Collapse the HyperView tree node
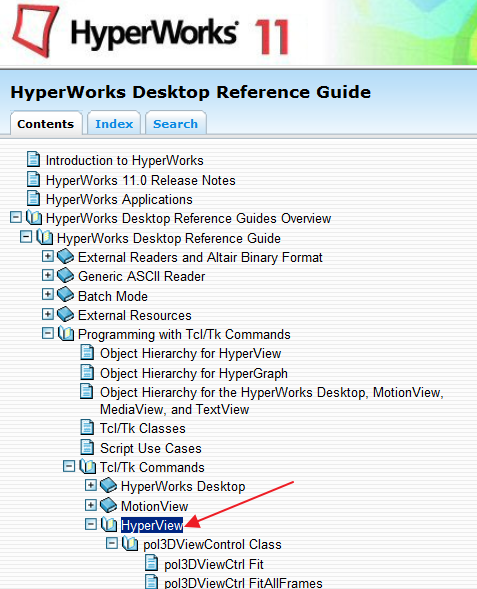477x589 pixels. pyautogui.click(x=91, y=524)
